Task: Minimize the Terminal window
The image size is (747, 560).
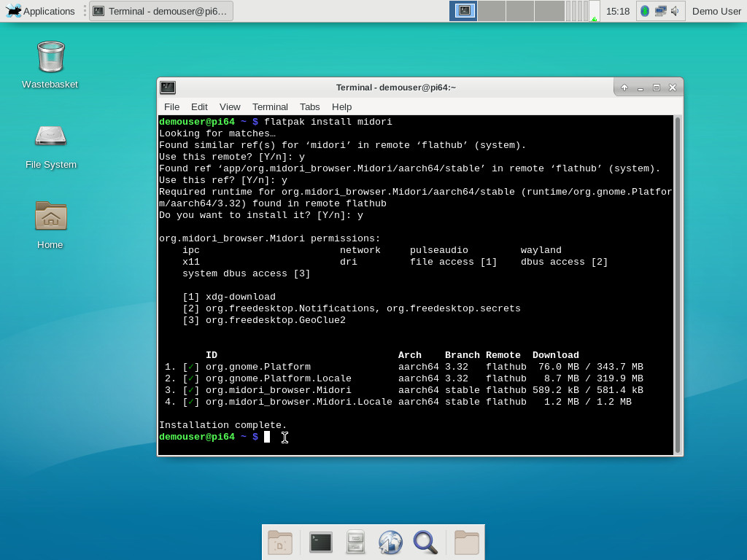Action: pyautogui.click(x=640, y=87)
